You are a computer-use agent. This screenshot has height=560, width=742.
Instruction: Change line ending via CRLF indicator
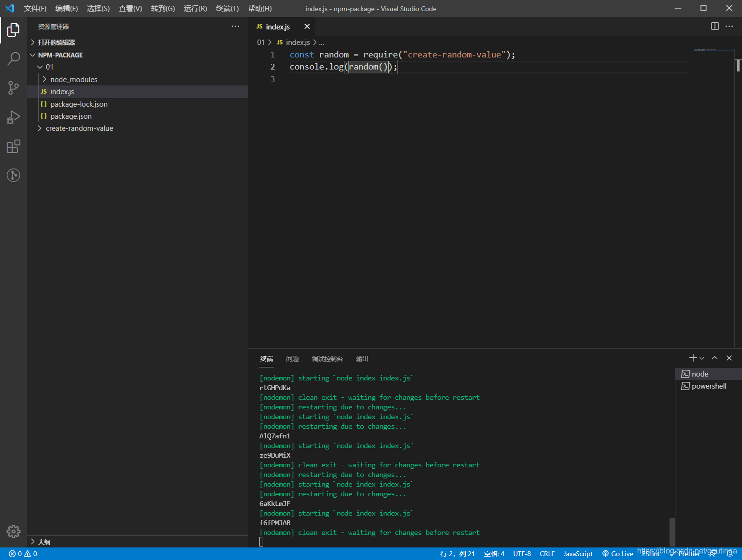point(547,554)
